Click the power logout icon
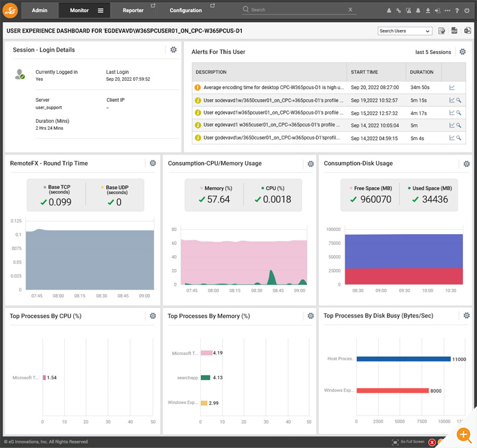This screenshot has width=477, height=448. pos(467,11)
